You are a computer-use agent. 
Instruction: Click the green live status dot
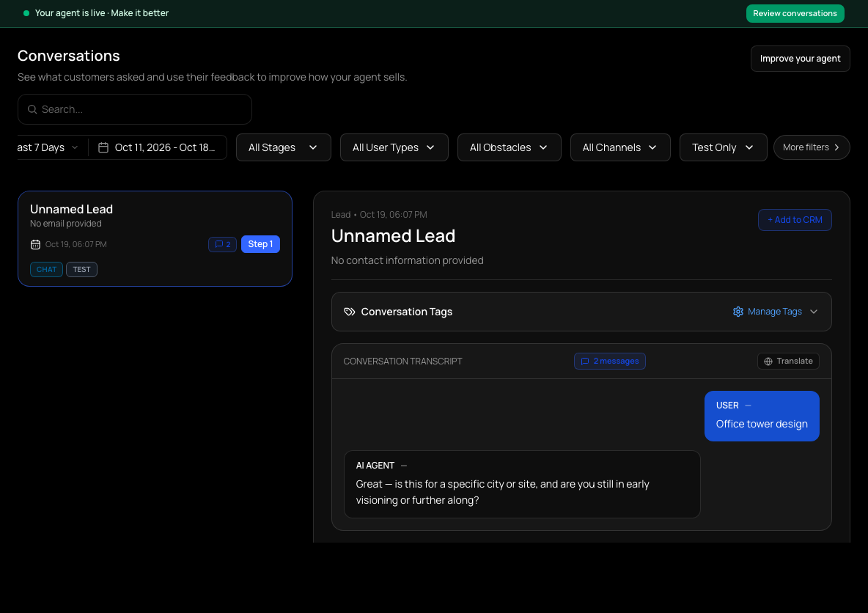pos(26,13)
